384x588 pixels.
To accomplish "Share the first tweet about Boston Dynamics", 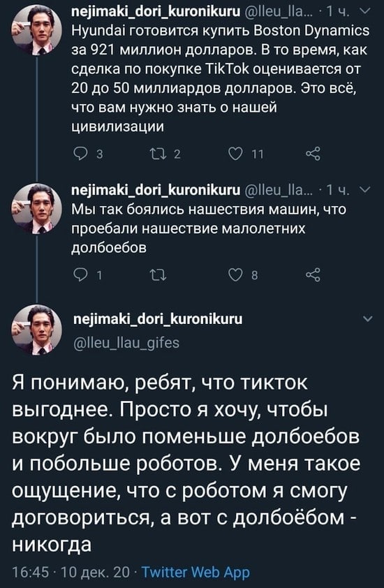I will (x=313, y=154).
